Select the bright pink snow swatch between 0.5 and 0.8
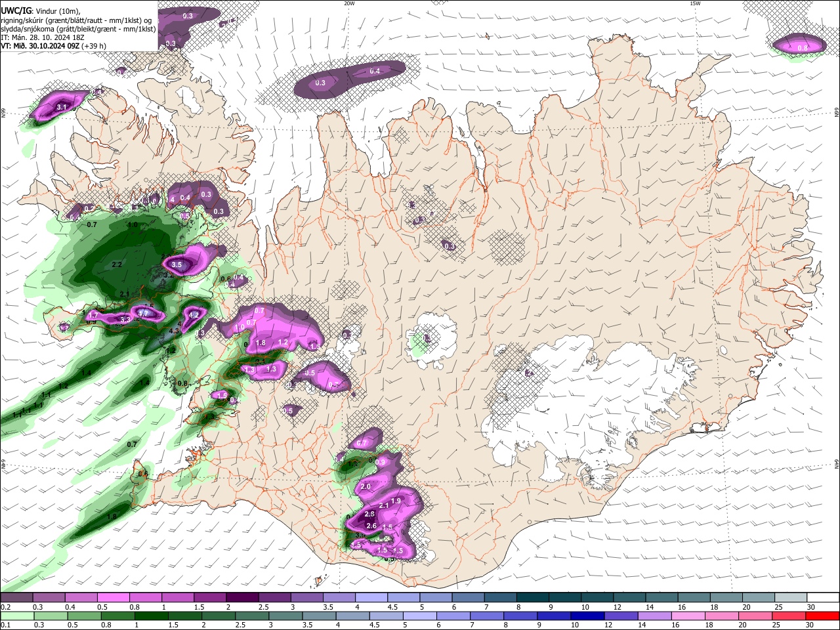 [113, 598]
